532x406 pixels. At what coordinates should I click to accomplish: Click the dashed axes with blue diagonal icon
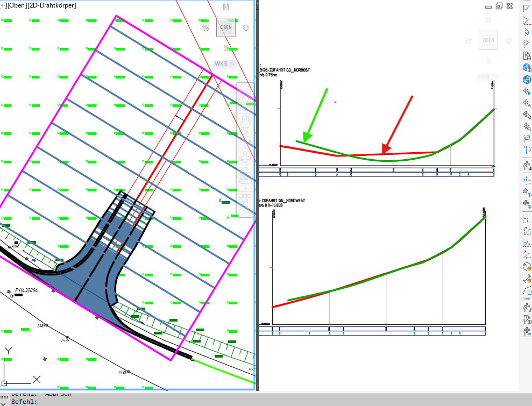[x=527, y=243]
